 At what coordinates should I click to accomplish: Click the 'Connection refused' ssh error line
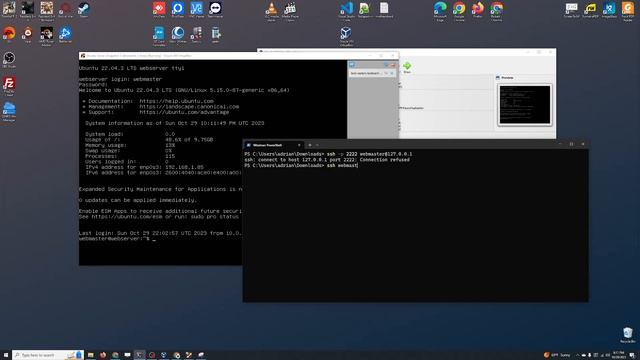(327, 160)
